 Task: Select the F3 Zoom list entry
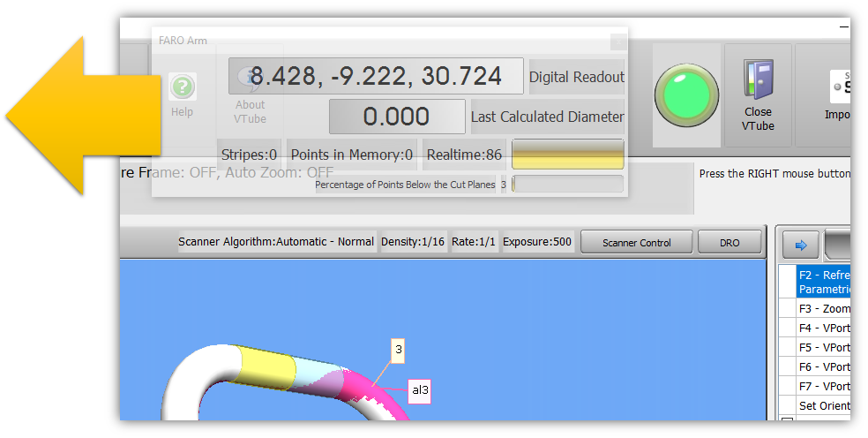coord(823,309)
